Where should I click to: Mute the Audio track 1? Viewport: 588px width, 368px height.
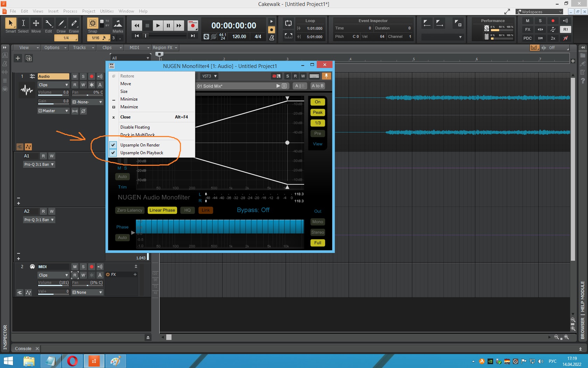75,76
